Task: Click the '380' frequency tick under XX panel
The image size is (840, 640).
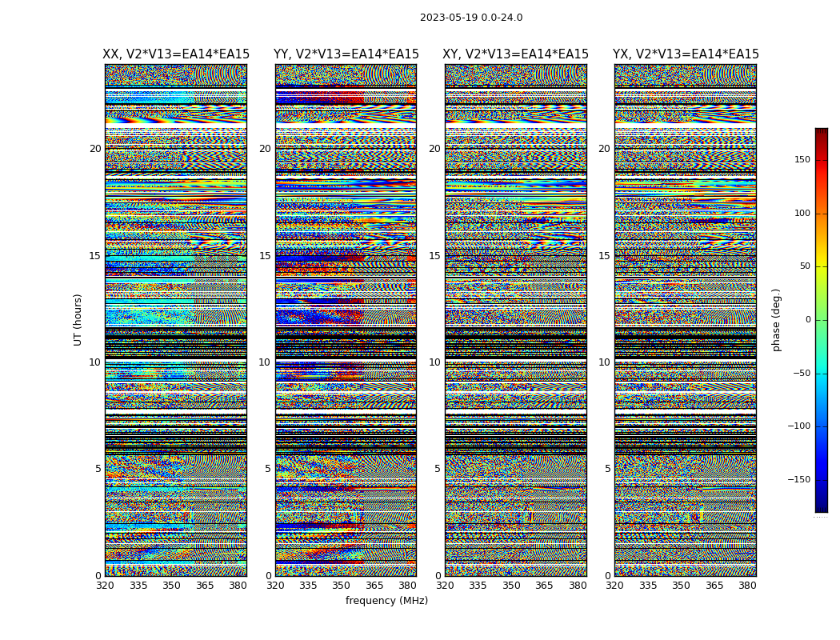Action: pos(238,586)
